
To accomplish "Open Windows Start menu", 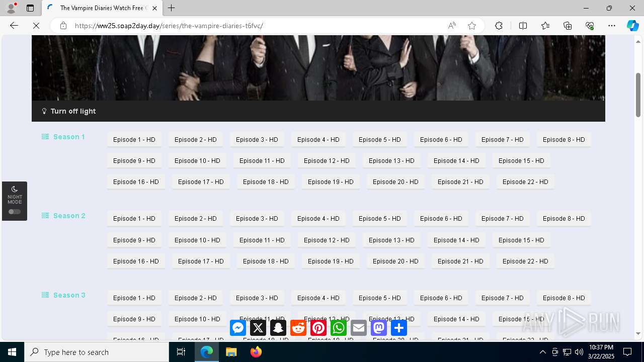I will point(12,352).
